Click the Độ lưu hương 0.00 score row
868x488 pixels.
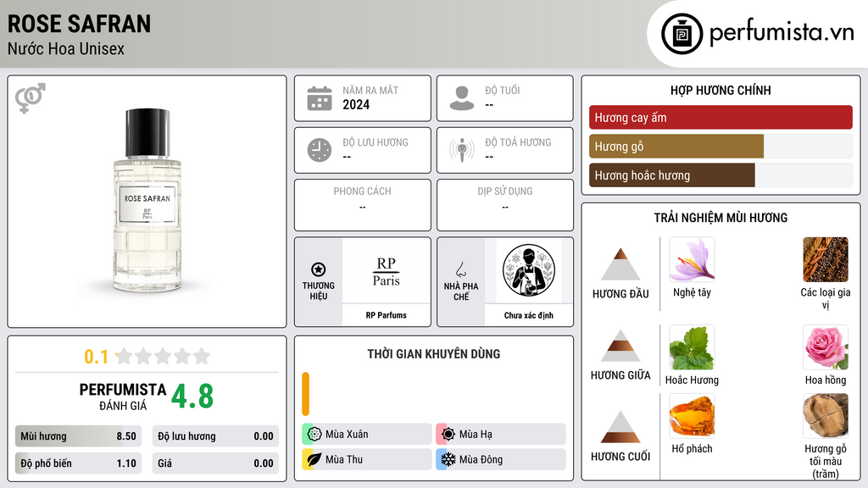[x=215, y=436]
